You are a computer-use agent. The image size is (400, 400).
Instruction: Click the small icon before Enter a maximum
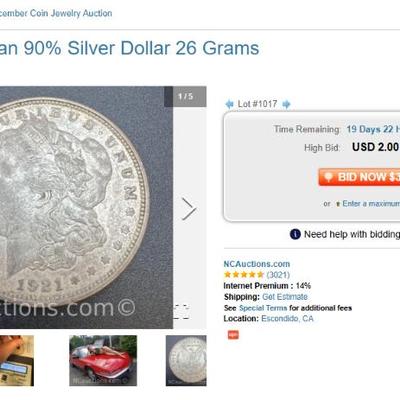coord(338,204)
